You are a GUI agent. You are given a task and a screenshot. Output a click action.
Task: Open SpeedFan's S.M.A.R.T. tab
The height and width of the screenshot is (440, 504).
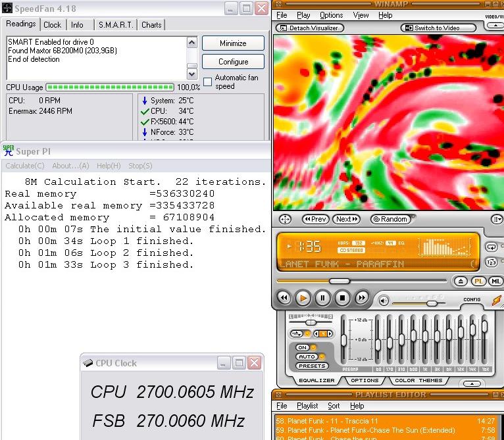pyautogui.click(x=115, y=25)
